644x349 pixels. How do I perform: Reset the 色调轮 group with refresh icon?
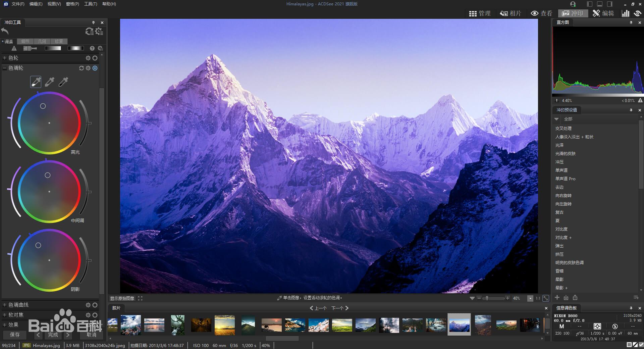(x=82, y=68)
